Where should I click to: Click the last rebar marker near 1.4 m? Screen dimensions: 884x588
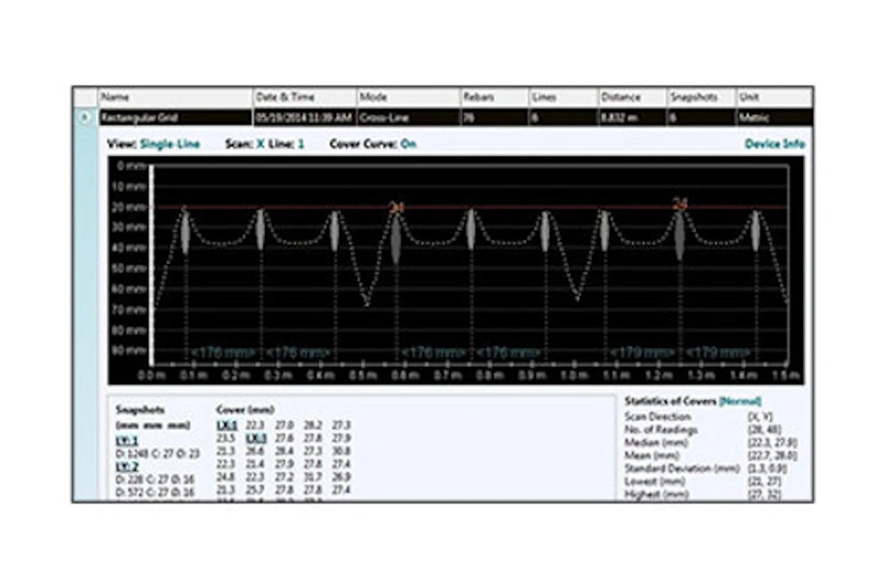click(755, 230)
